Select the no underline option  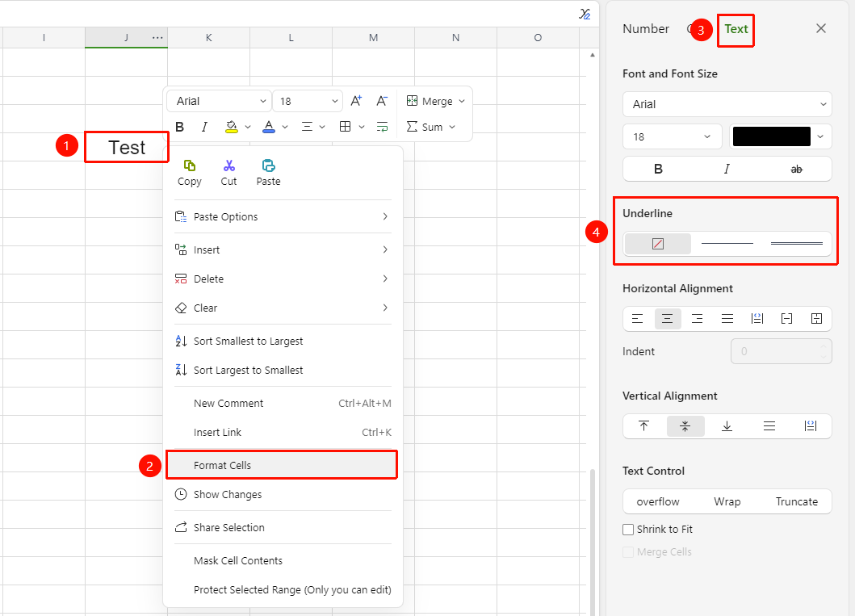pyautogui.click(x=658, y=244)
